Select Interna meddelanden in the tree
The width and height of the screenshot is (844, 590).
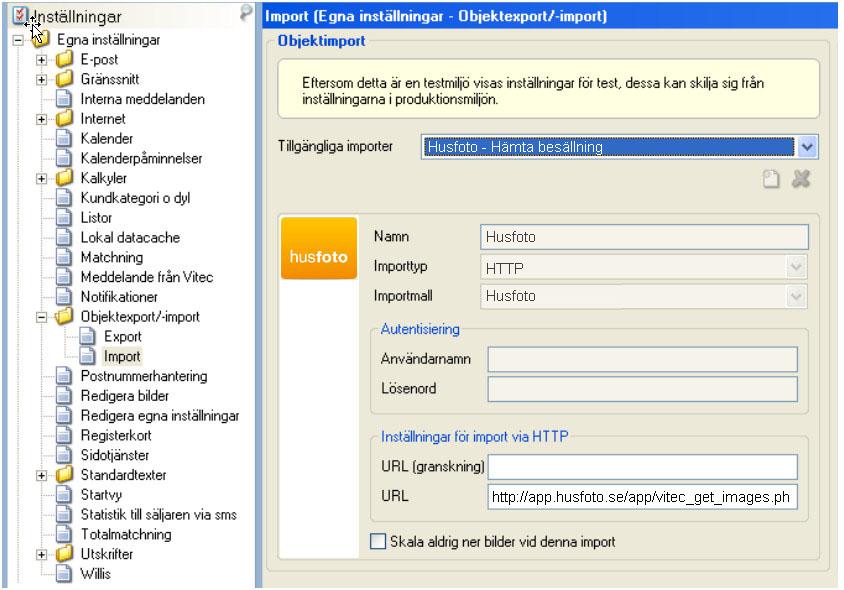click(x=143, y=99)
